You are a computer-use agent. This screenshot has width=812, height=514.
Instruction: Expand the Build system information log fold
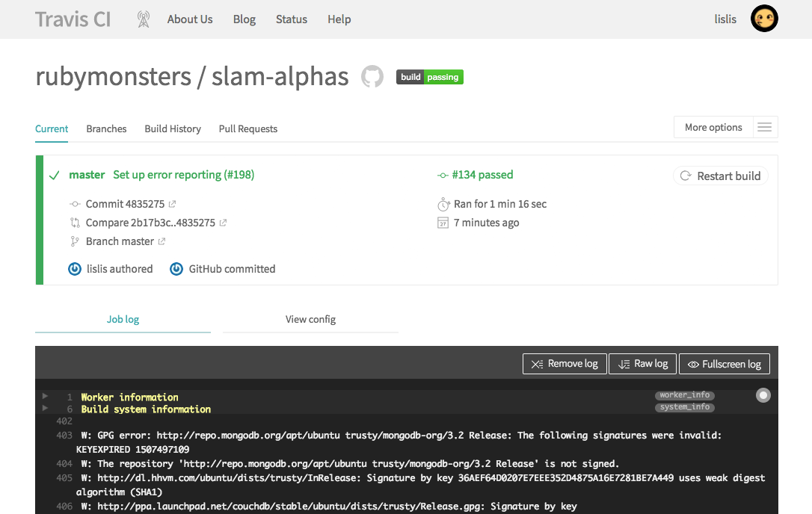pyautogui.click(x=45, y=408)
